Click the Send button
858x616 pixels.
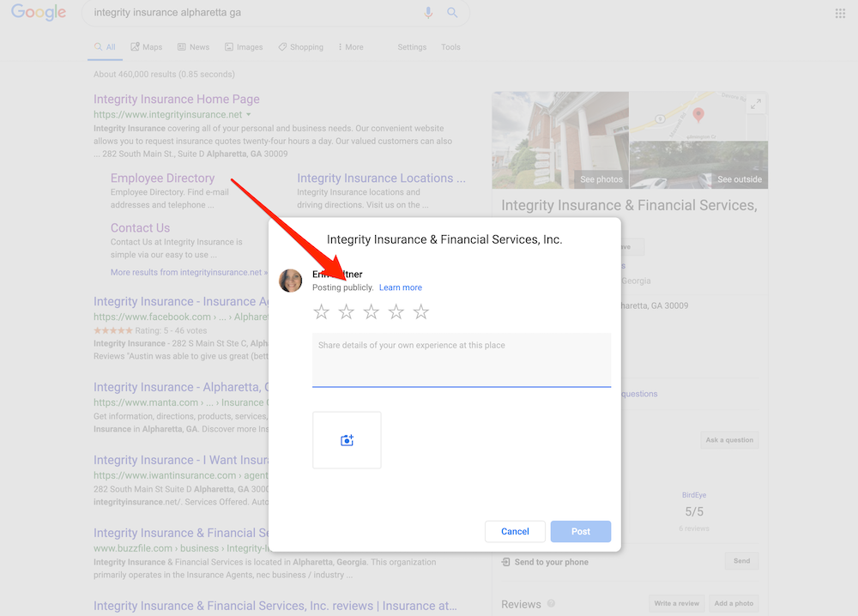point(742,561)
